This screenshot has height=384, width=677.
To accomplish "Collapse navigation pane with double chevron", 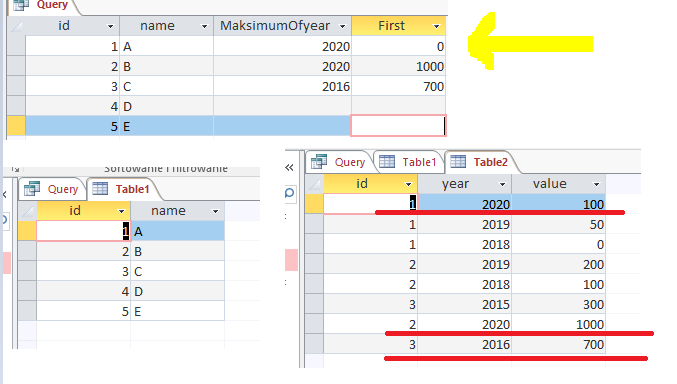I will [289, 168].
